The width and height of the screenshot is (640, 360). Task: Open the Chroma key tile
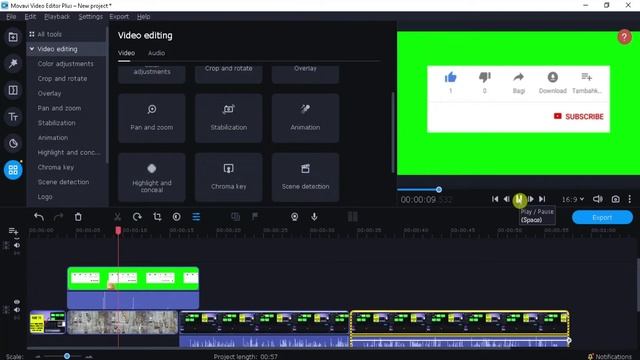point(229,177)
